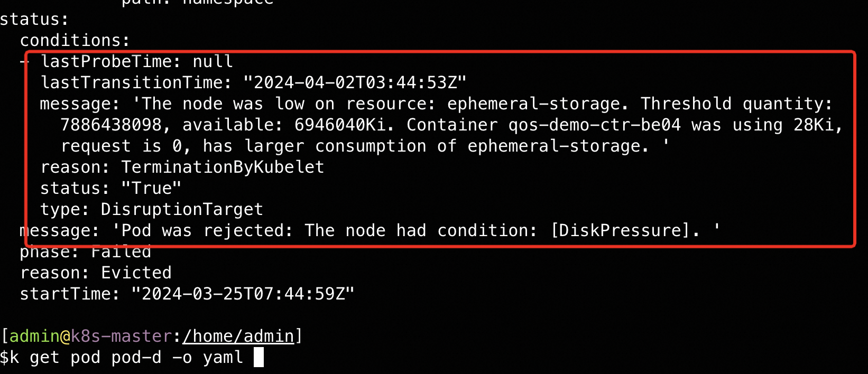The width and height of the screenshot is (868, 374).
Task: Click the conditions: key
Action: (x=75, y=40)
